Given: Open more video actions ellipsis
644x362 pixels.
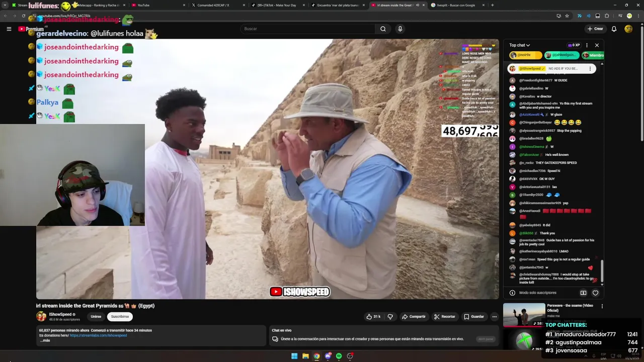Looking at the screenshot, I should pyautogui.click(x=495, y=317).
